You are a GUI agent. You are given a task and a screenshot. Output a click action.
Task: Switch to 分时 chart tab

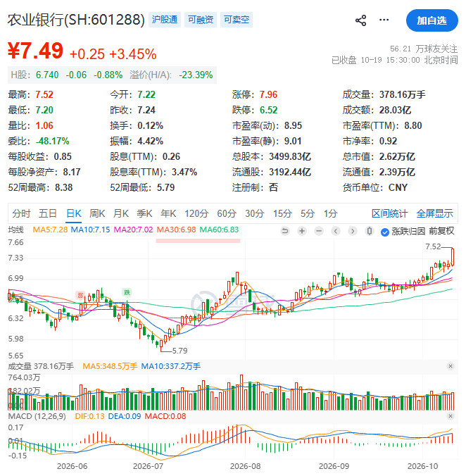pyautogui.click(x=21, y=213)
